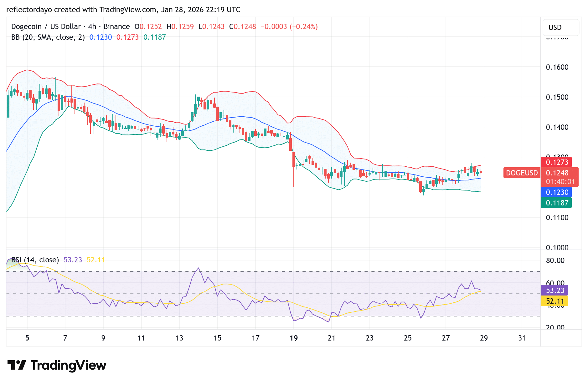Click the date 19 on the time axis
Image resolution: width=588 pixels, height=384 pixels.
click(x=294, y=338)
